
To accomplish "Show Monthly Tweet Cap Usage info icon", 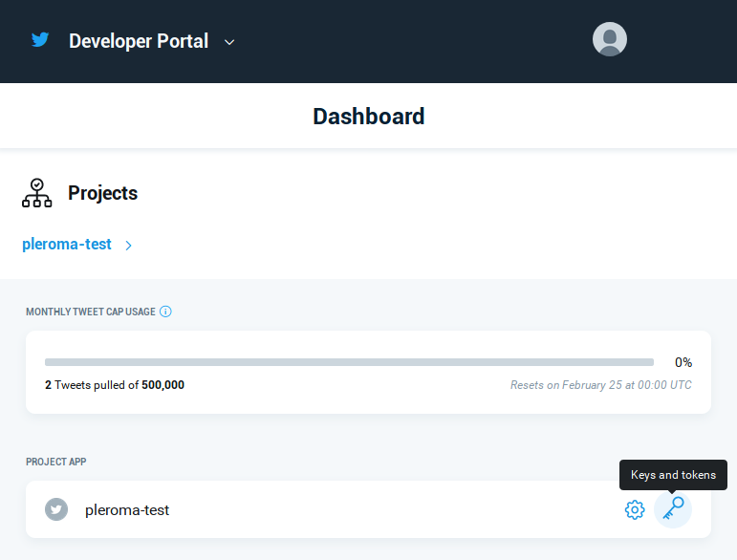I will (x=165, y=312).
